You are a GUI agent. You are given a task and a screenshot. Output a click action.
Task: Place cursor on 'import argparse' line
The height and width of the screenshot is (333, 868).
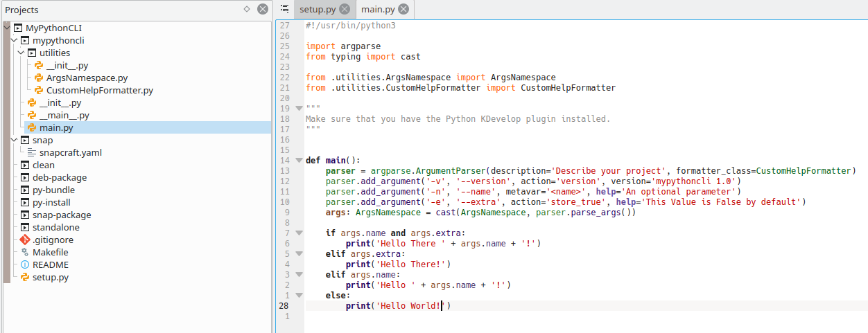(343, 46)
